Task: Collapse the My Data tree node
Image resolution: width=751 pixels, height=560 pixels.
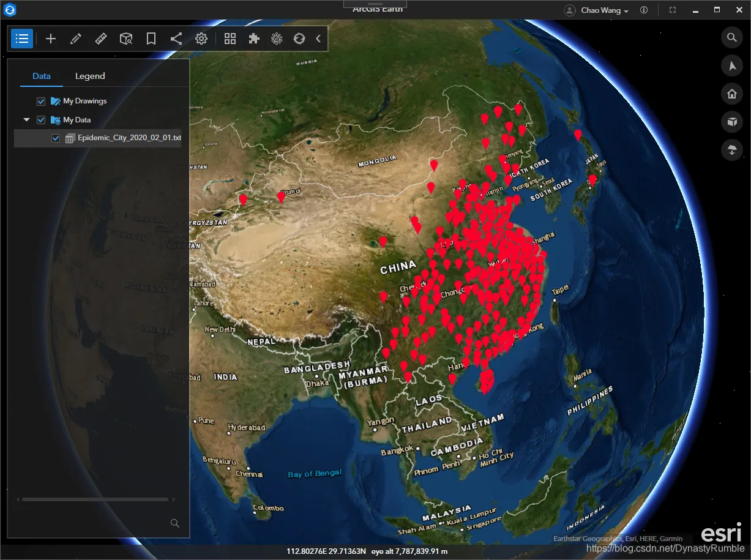Action: coord(26,120)
